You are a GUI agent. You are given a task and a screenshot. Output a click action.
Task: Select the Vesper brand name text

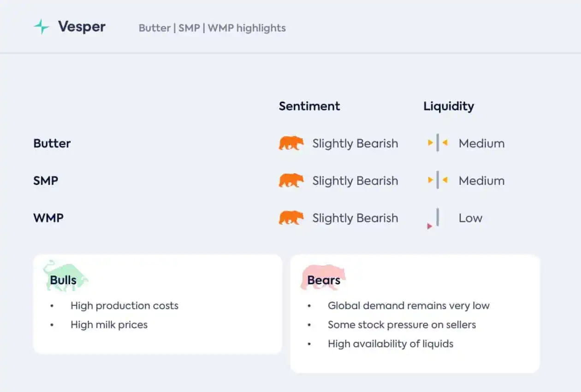[x=82, y=27]
